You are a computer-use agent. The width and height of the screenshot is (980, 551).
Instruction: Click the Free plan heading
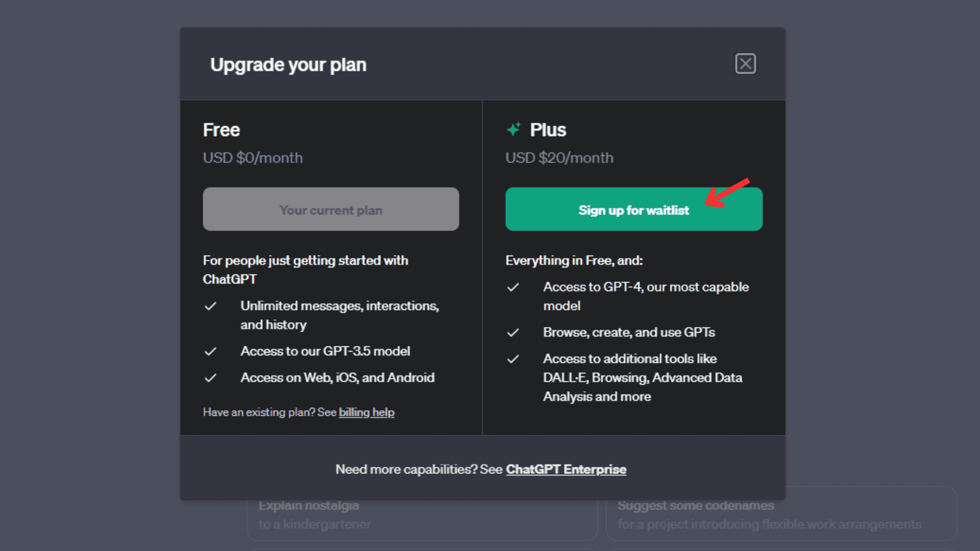pos(222,130)
